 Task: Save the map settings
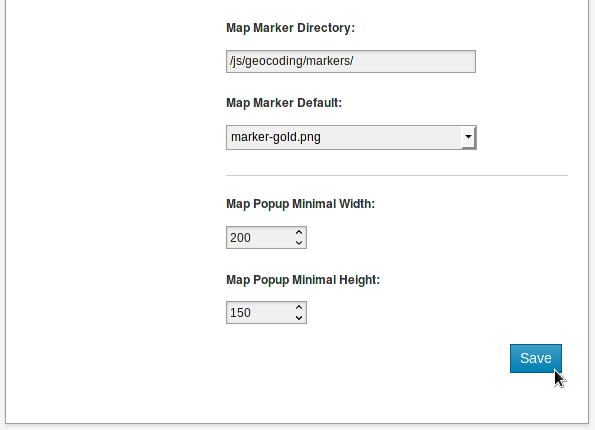pyautogui.click(x=535, y=358)
